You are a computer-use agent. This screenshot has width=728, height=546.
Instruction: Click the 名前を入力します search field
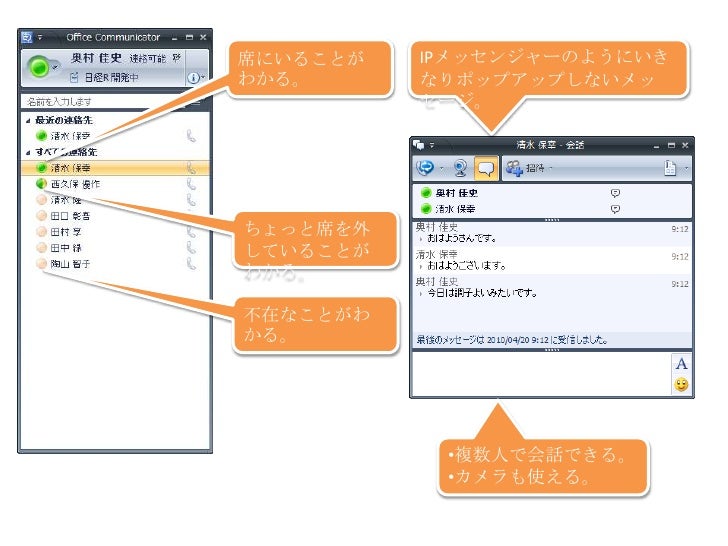102,101
